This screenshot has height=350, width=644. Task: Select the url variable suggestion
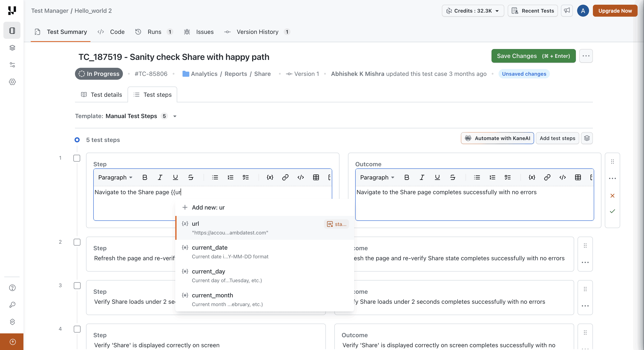click(x=265, y=228)
